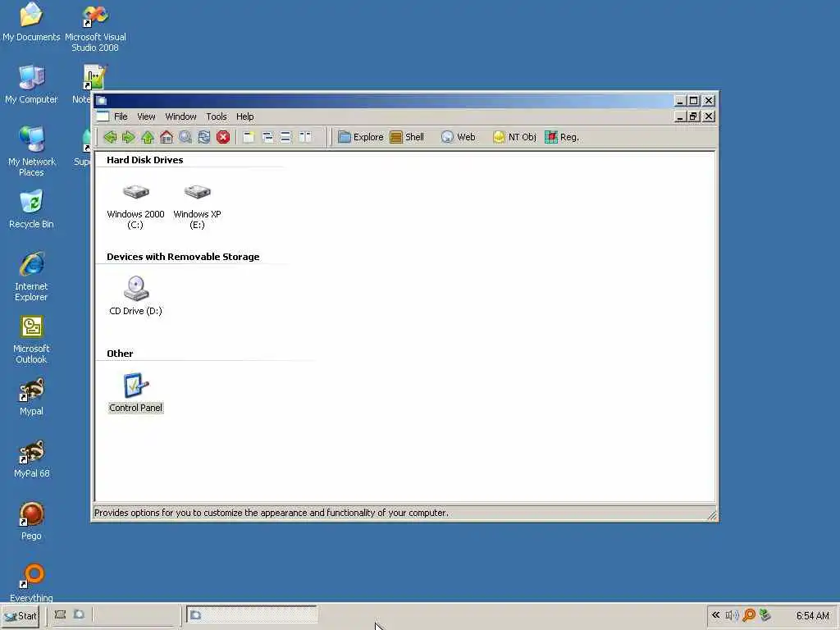Select the MyPal 68 desktop shortcut
The width and height of the screenshot is (840, 630).
click(x=31, y=459)
